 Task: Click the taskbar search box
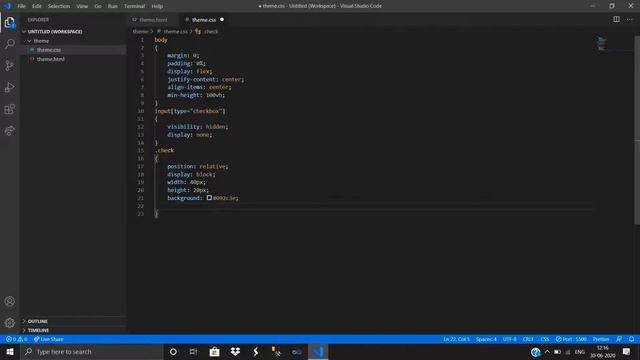91,352
